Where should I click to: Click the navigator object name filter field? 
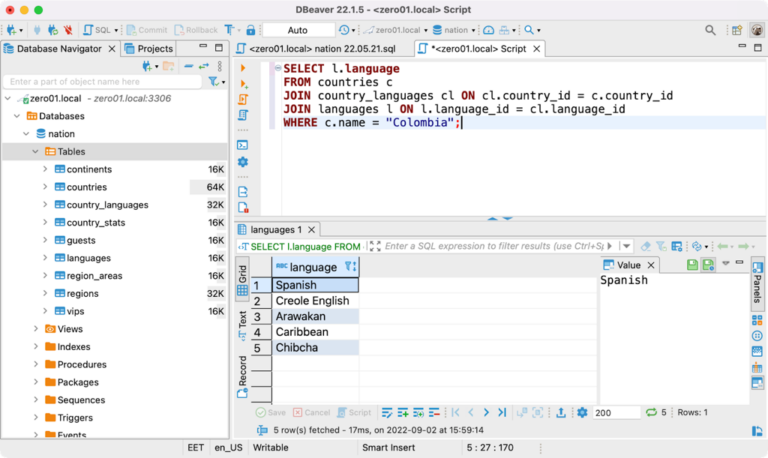pyautogui.click(x=100, y=82)
